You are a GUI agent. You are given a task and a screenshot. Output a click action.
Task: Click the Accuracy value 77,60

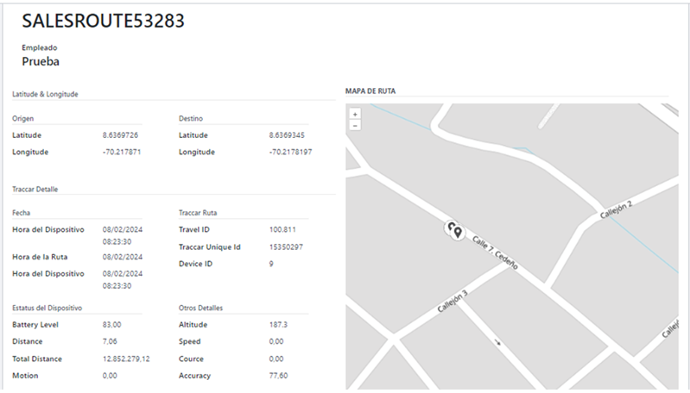[278, 375]
